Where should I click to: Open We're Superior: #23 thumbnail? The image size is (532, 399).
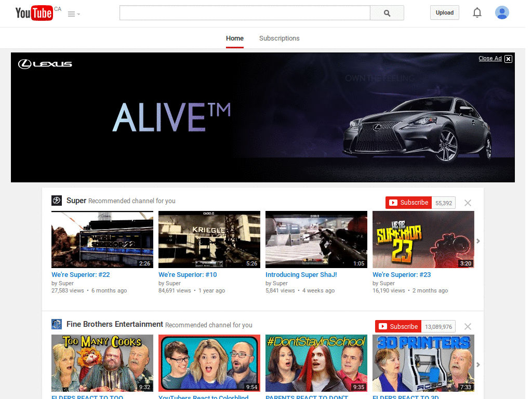(423, 240)
